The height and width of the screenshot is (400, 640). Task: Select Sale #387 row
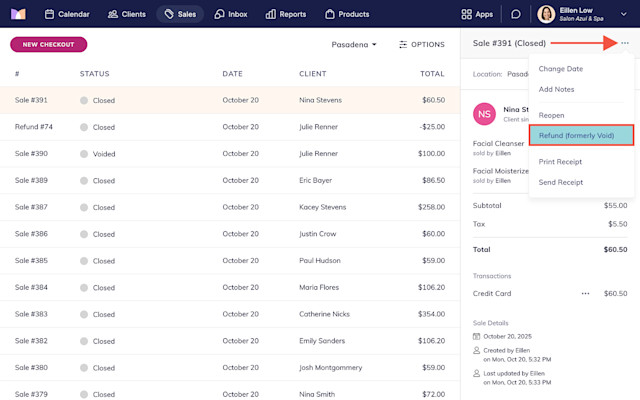(x=230, y=207)
